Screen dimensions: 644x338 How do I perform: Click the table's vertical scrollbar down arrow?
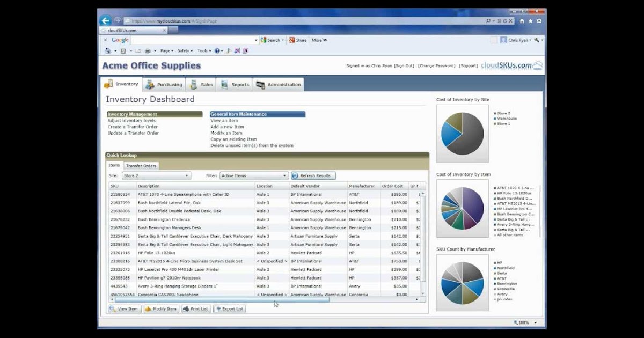coord(422,293)
